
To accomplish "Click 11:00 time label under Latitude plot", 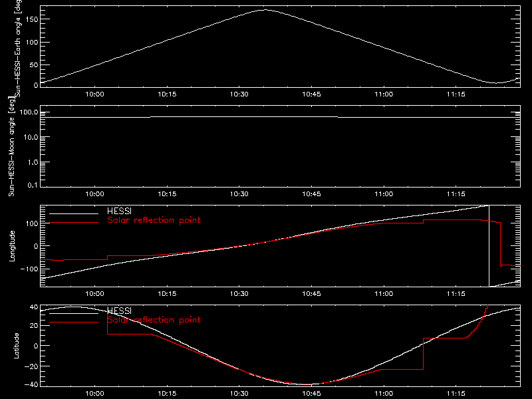I will tap(384, 394).
